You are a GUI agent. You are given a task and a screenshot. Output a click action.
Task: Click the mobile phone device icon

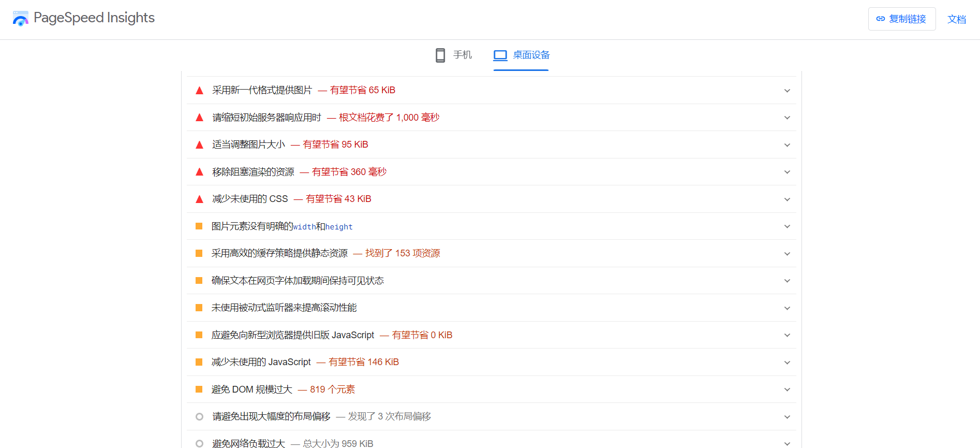[440, 55]
